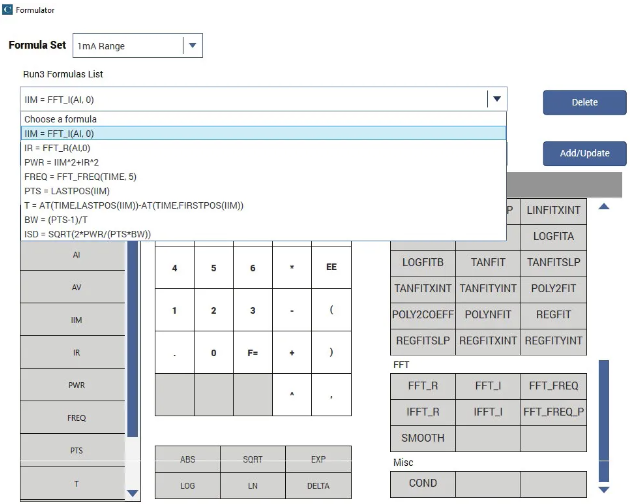Click down arrow under the variables list
Viewport: 630px width, 504px height.
[x=133, y=493]
